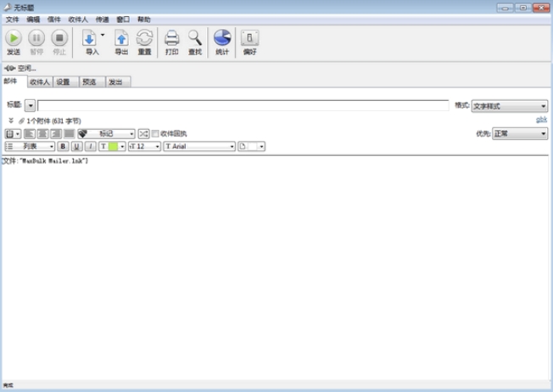This screenshot has height=392, width=553.
Task: Click the align left button
Action: point(30,134)
